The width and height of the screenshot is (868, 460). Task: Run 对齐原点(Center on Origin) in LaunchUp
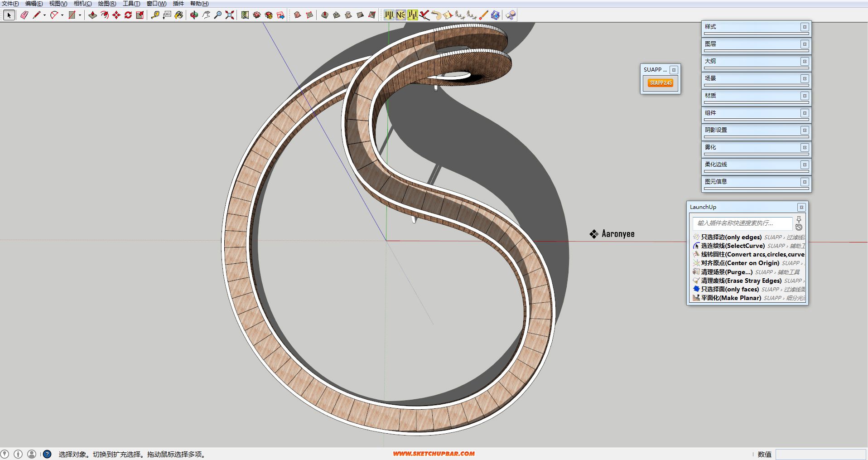click(748, 263)
